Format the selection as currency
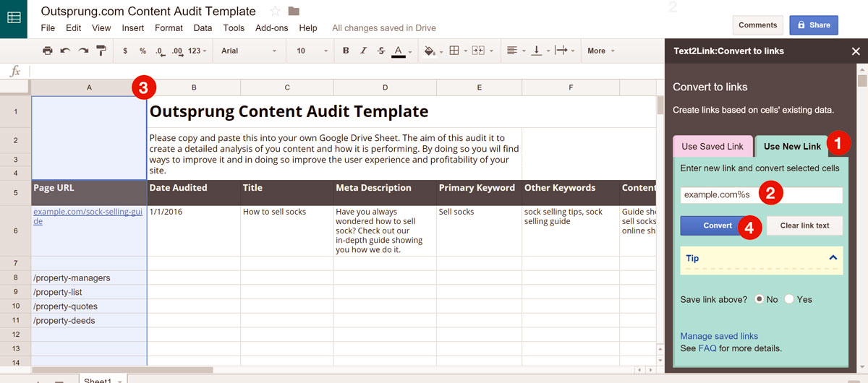The height and width of the screenshot is (383, 868). 125,51
